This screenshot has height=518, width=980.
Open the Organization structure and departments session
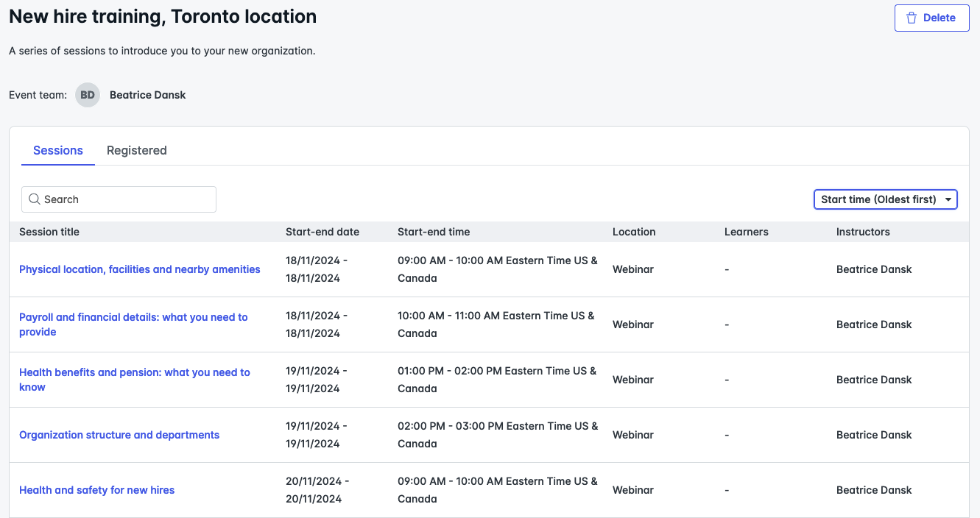119,435
